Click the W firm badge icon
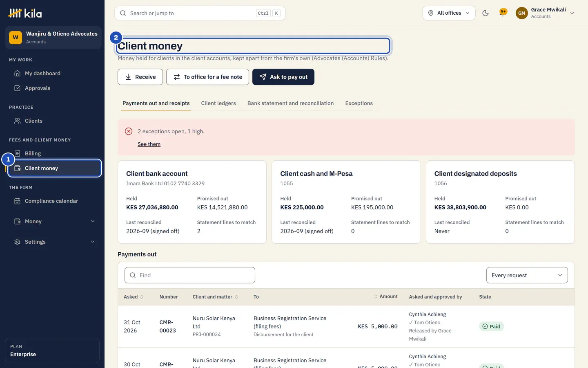588x368 pixels. (16, 37)
